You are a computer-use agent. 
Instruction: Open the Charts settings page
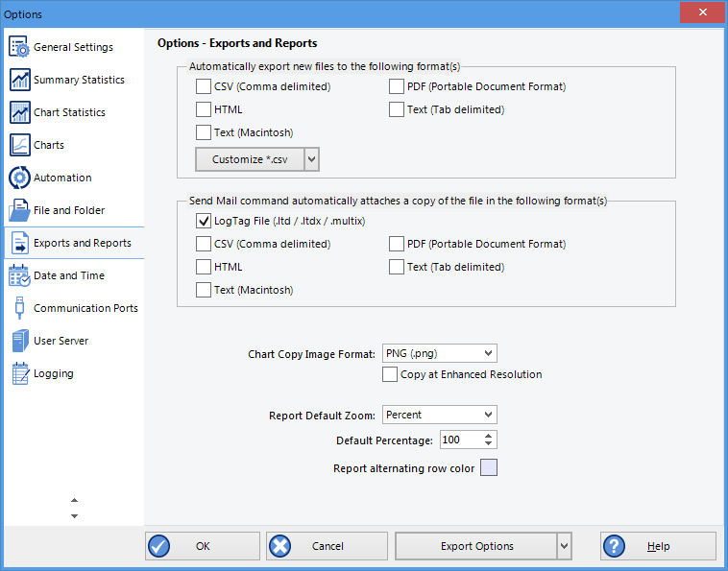click(x=74, y=145)
